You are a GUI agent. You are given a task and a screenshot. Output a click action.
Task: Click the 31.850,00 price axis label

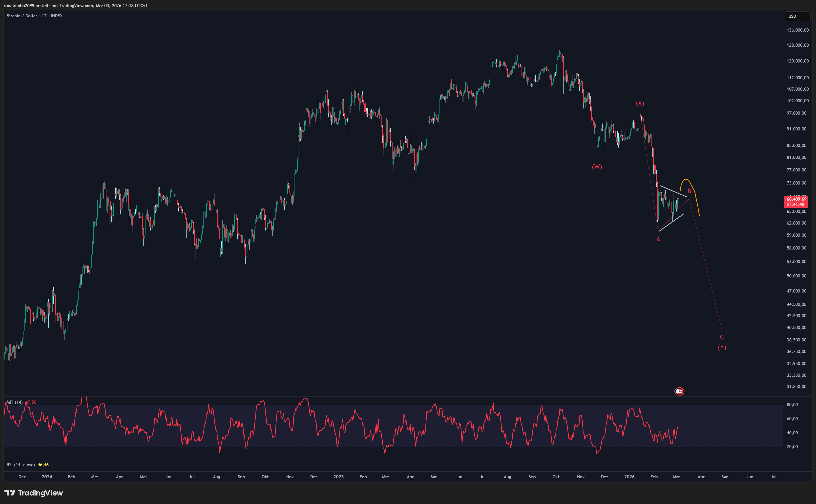tap(796, 386)
